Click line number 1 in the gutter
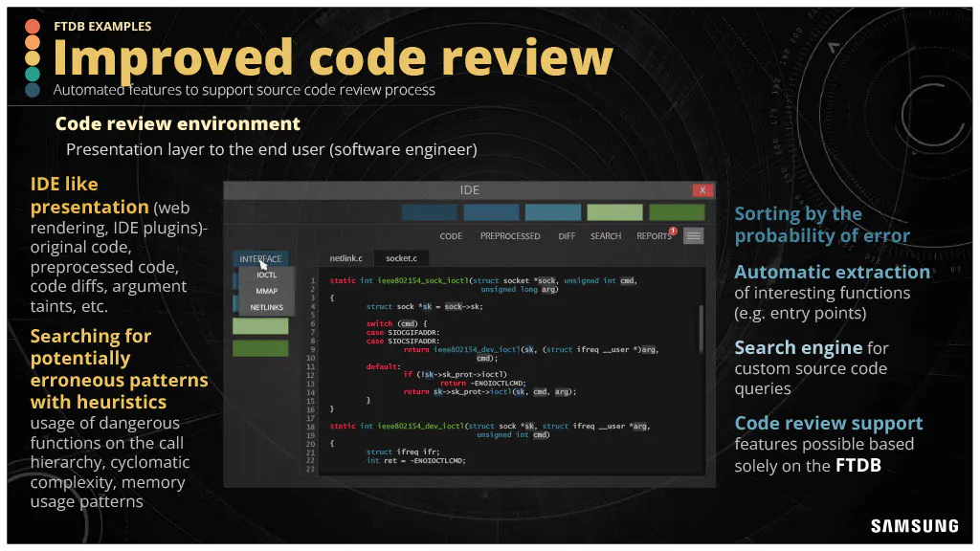 tap(313, 281)
